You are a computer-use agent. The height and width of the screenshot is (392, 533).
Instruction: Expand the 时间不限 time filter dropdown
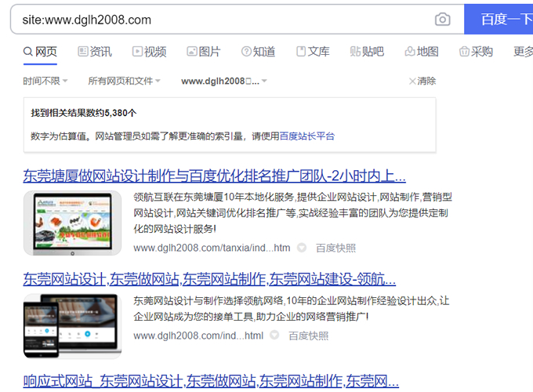(45, 81)
